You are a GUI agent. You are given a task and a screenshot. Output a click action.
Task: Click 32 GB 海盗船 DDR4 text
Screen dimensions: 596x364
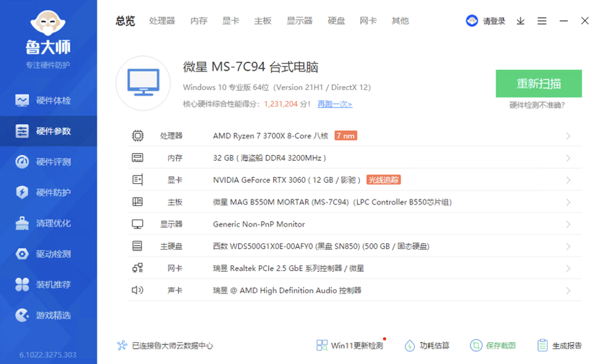click(x=269, y=158)
